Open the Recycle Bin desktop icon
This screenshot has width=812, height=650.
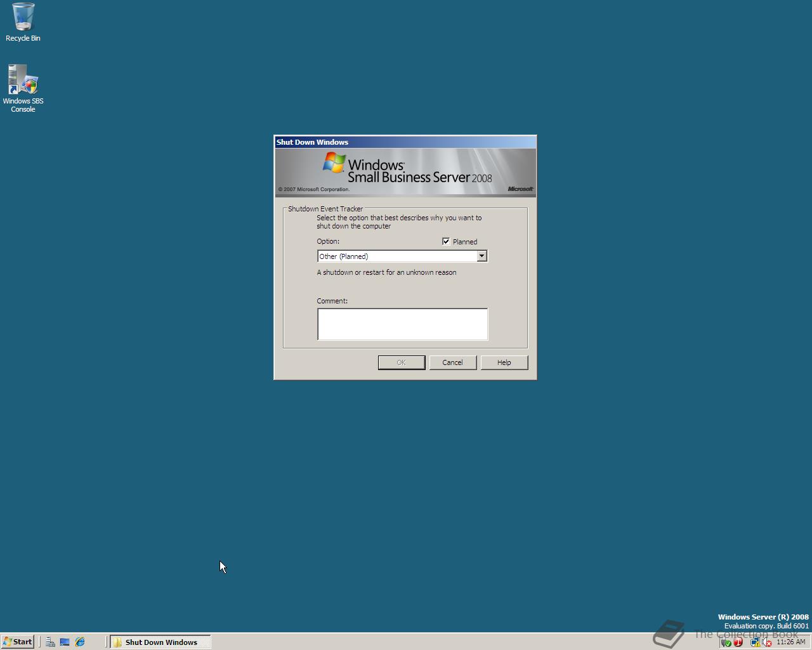(23, 22)
